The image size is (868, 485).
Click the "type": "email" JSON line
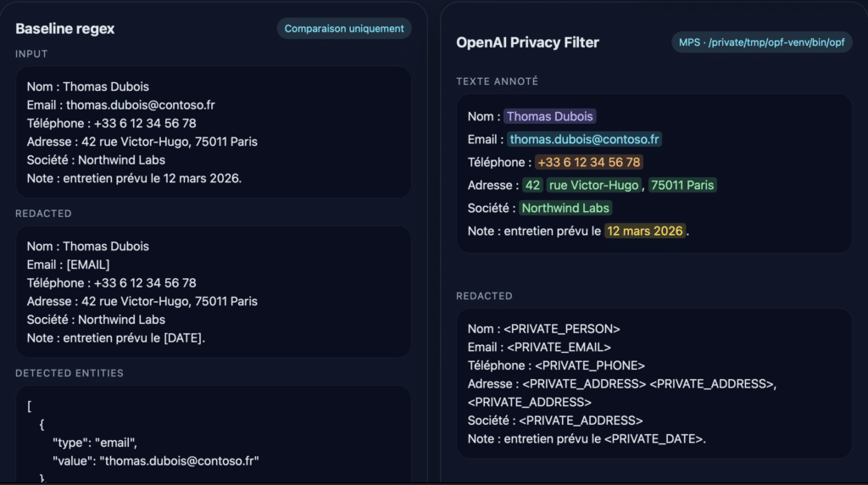point(95,443)
